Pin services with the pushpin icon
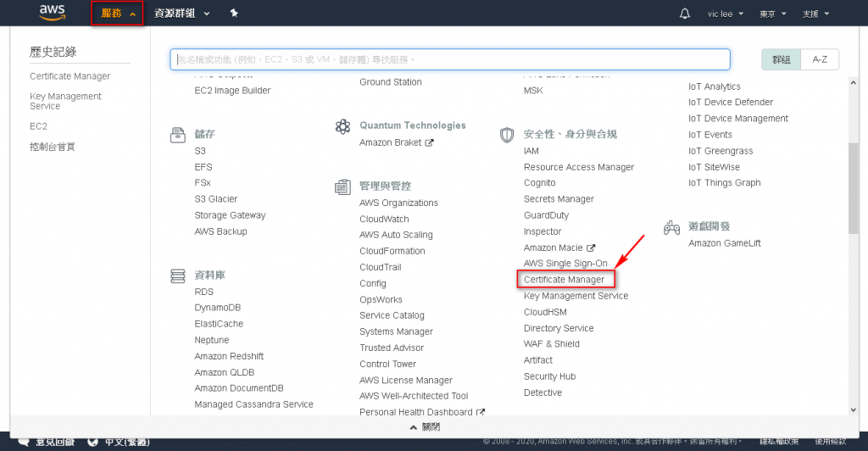This screenshot has height=451, width=868. pos(234,13)
